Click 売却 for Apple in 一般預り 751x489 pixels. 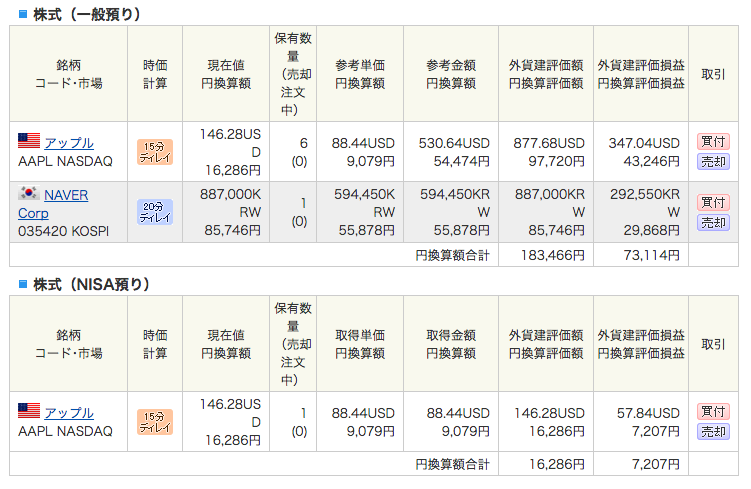(713, 162)
